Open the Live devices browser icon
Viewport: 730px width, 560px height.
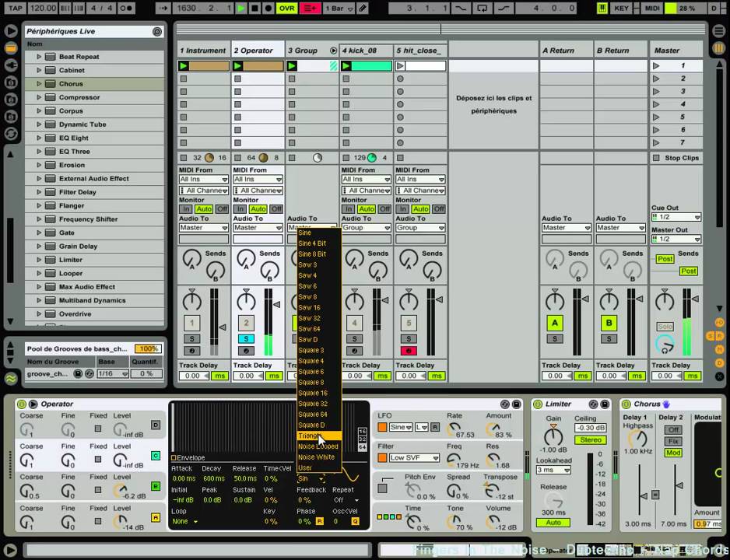11,48
